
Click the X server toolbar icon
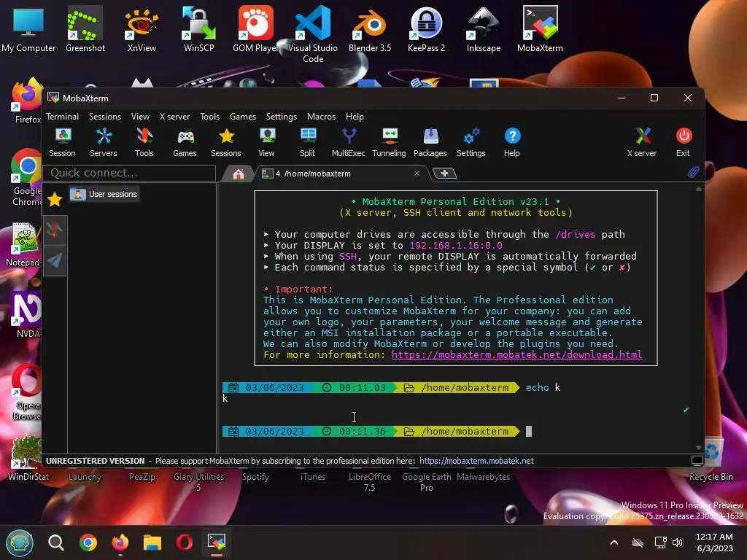[642, 142]
